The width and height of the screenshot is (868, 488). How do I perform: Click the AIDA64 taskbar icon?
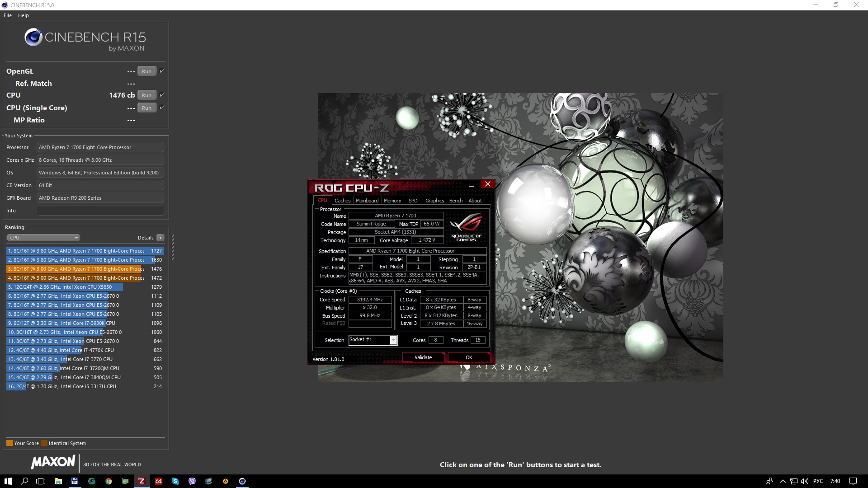pyautogui.click(x=159, y=481)
